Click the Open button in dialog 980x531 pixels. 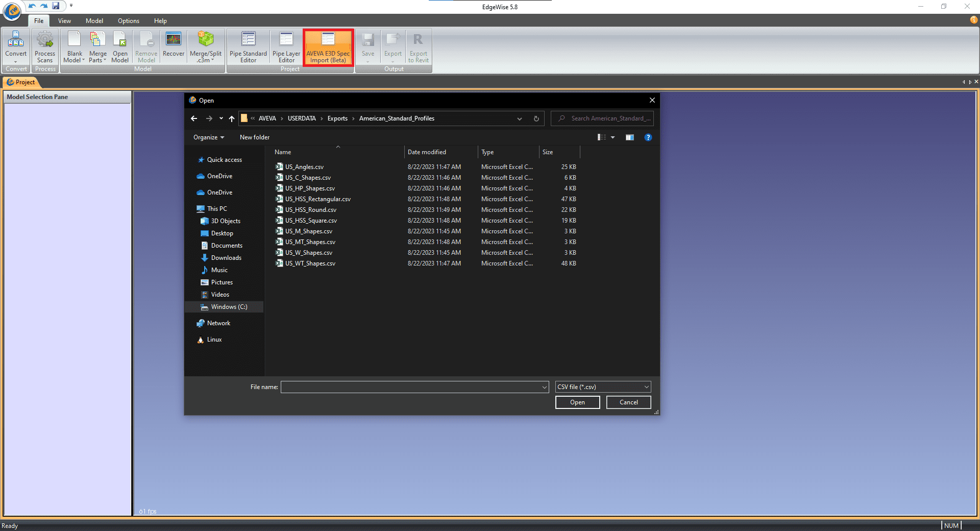click(x=577, y=402)
